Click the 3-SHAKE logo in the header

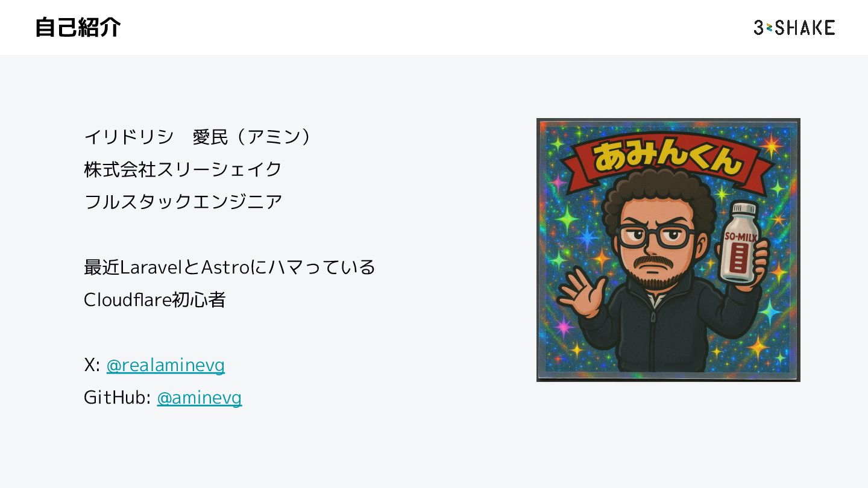(x=794, y=27)
